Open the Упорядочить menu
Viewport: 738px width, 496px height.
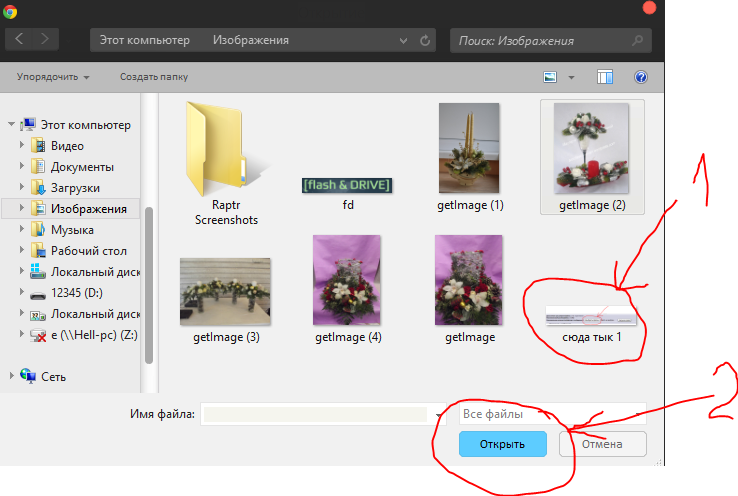pos(53,77)
